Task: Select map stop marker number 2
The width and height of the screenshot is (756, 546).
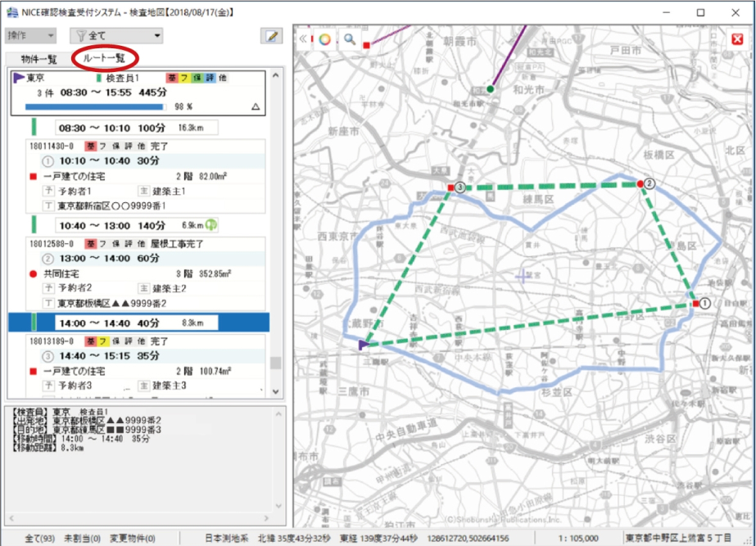Action: [650, 183]
